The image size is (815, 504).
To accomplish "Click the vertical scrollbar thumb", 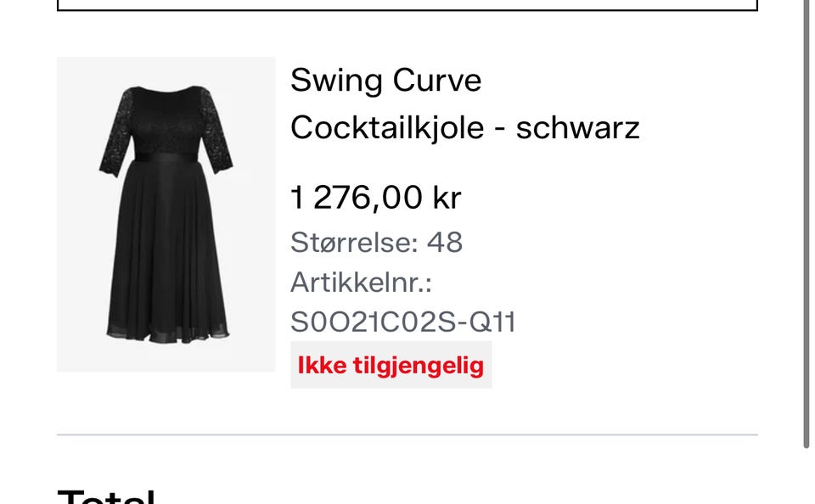I will pos(807,221).
